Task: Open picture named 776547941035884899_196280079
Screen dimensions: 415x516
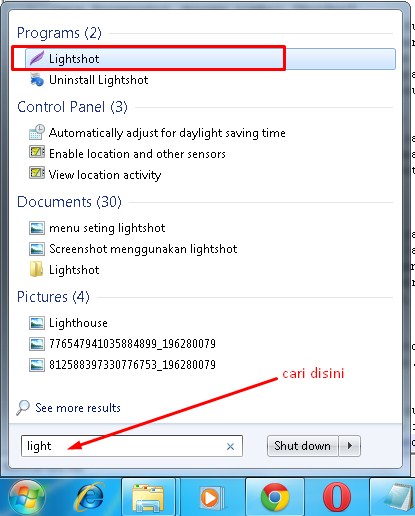Action: coord(133,344)
